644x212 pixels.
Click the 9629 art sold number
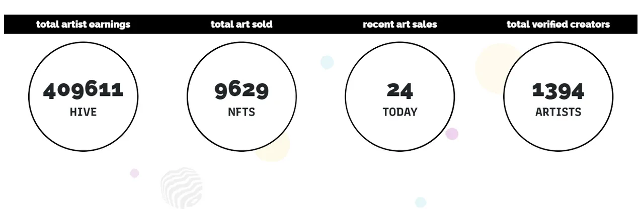tap(242, 90)
